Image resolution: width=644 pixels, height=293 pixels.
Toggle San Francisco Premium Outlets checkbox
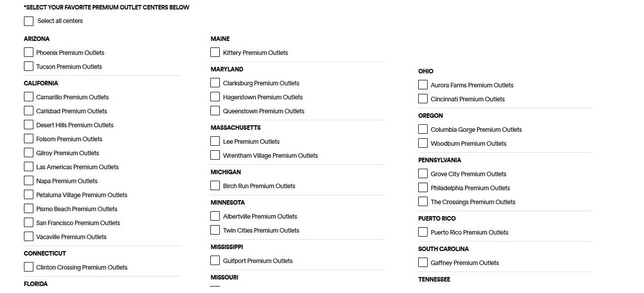[x=28, y=223]
